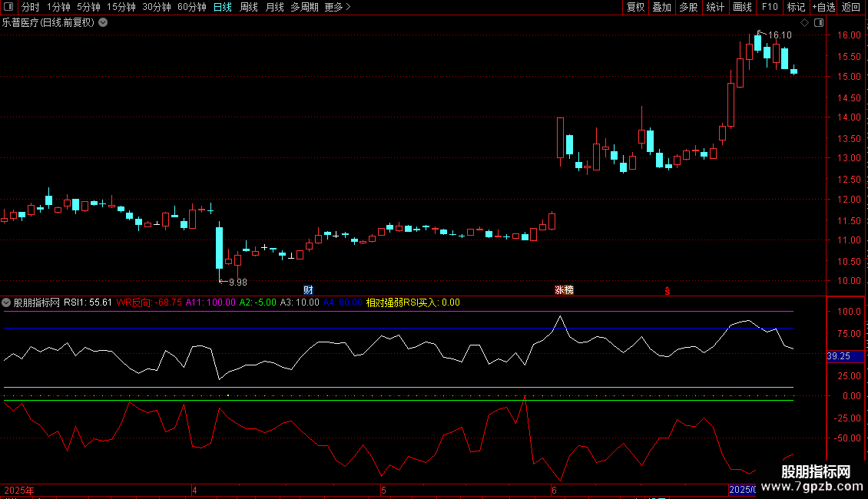Click the 16.00 price axis label
868x499 pixels.
coord(849,35)
